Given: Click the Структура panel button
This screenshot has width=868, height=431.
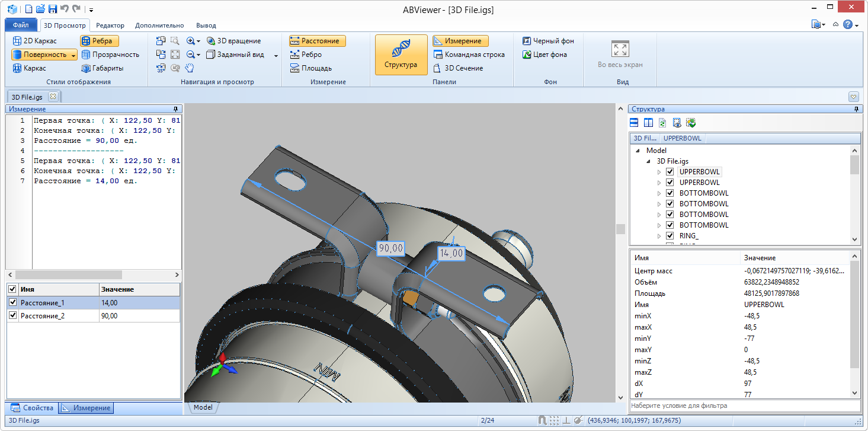Looking at the screenshot, I should [x=401, y=55].
